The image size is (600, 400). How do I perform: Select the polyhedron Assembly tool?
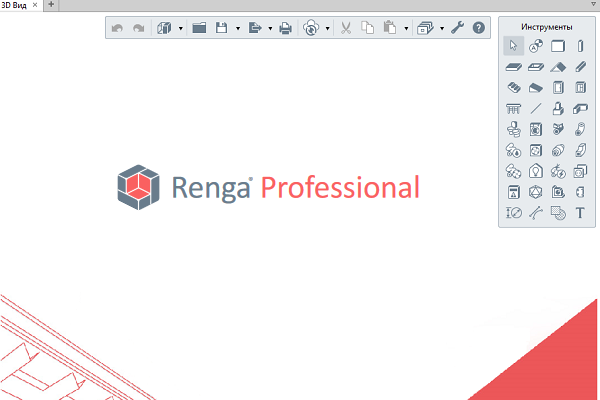[x=536, y=192]
